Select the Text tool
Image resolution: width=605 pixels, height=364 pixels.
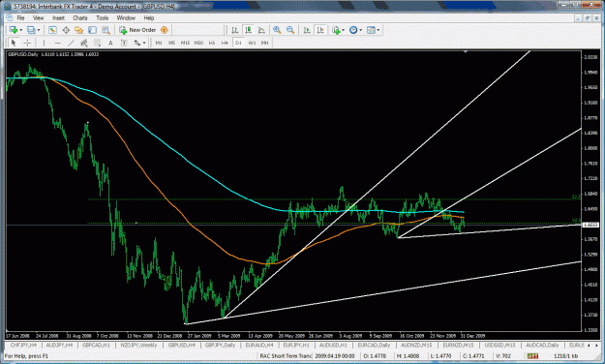tap(110, 43)
